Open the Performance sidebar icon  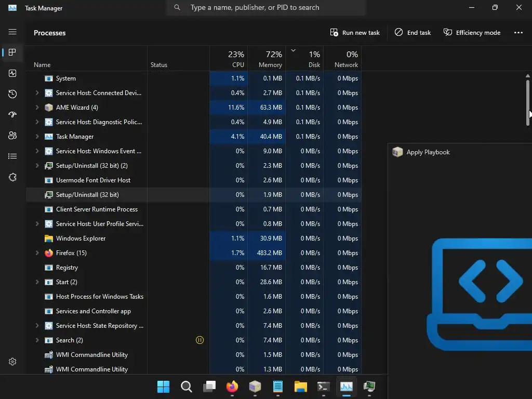pyautogui.click(x=12, y=73)
